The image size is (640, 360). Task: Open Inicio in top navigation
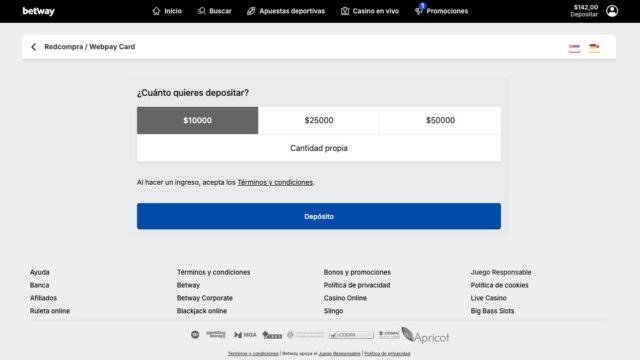coord(173,11)
